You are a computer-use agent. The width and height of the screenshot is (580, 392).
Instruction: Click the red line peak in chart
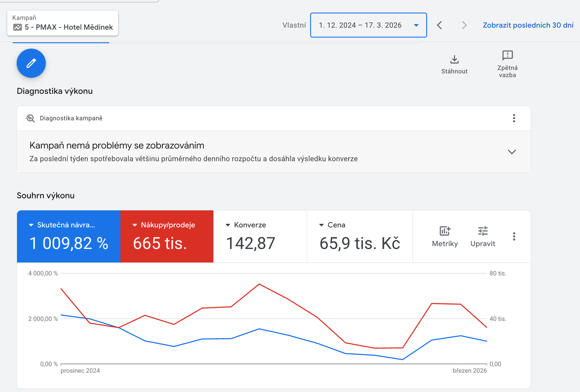259,284
